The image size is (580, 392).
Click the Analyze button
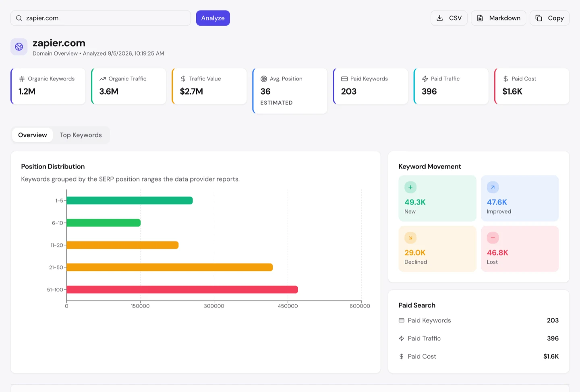(x=213, y=18)
